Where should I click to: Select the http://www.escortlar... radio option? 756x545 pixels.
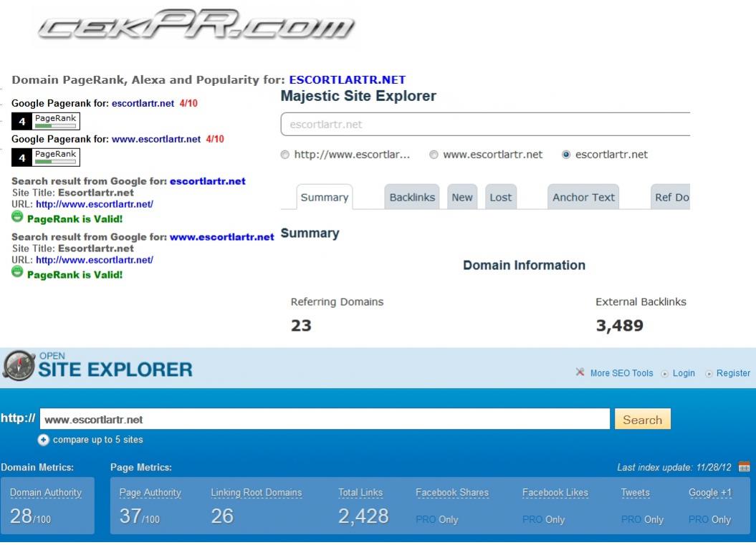pyautogui.click(x=285, y=155)
